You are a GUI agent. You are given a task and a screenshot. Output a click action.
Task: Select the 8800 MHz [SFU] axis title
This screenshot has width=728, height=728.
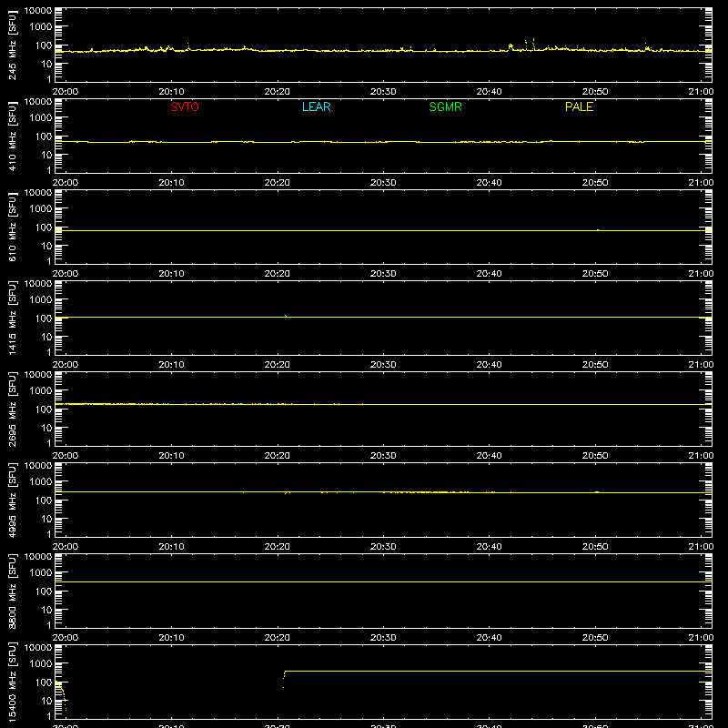pyautogui.click(x=13, y=591)
